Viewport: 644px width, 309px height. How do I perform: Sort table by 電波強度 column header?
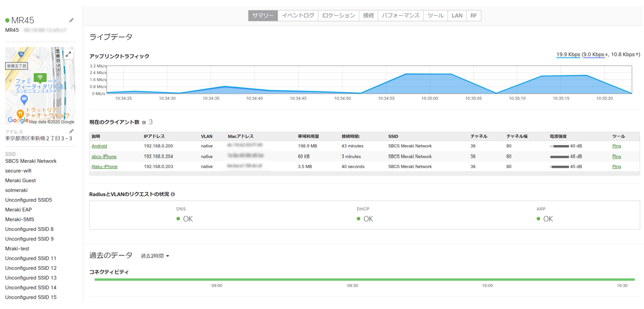pyautogui.click(x=558, y=136)
